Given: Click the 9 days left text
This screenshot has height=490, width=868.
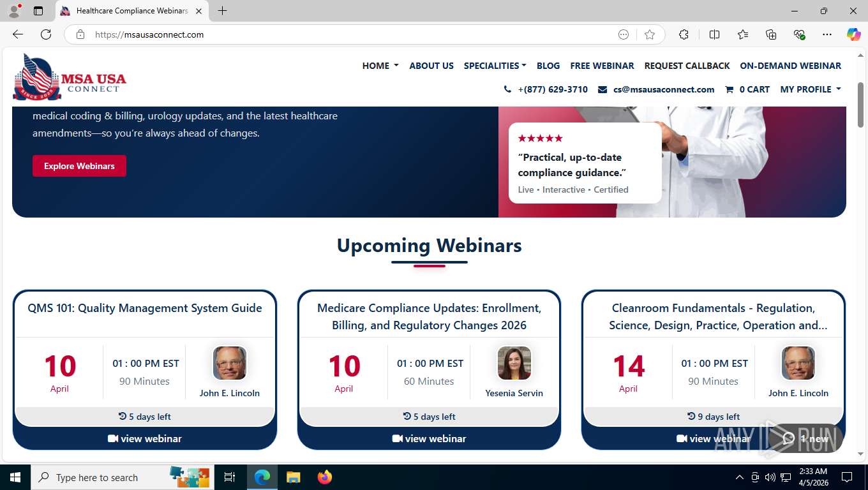Looking at the screenshot, I should (x=719, y=417).
